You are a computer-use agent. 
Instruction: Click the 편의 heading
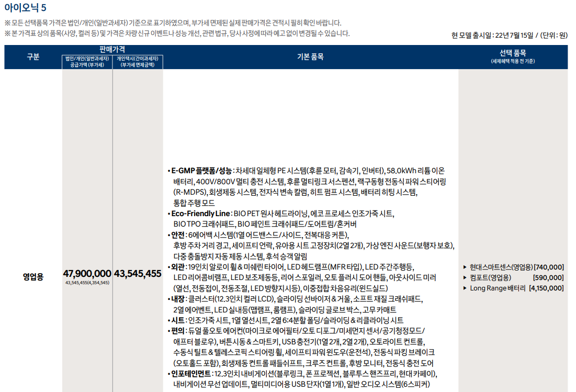tap(178, 331)
